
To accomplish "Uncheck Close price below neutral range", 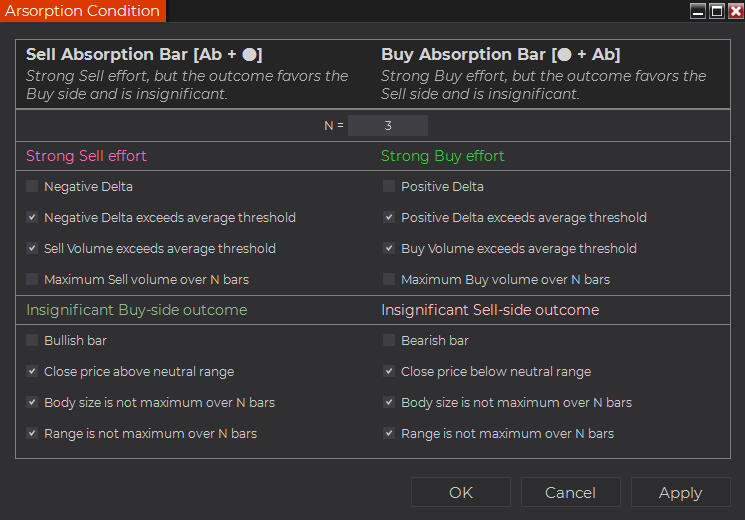I will [390, 372].
